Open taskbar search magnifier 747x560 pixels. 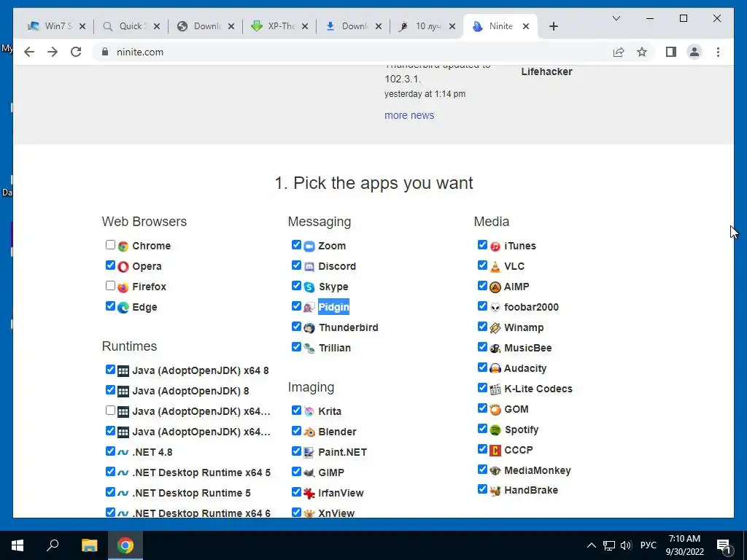point(53,545)
